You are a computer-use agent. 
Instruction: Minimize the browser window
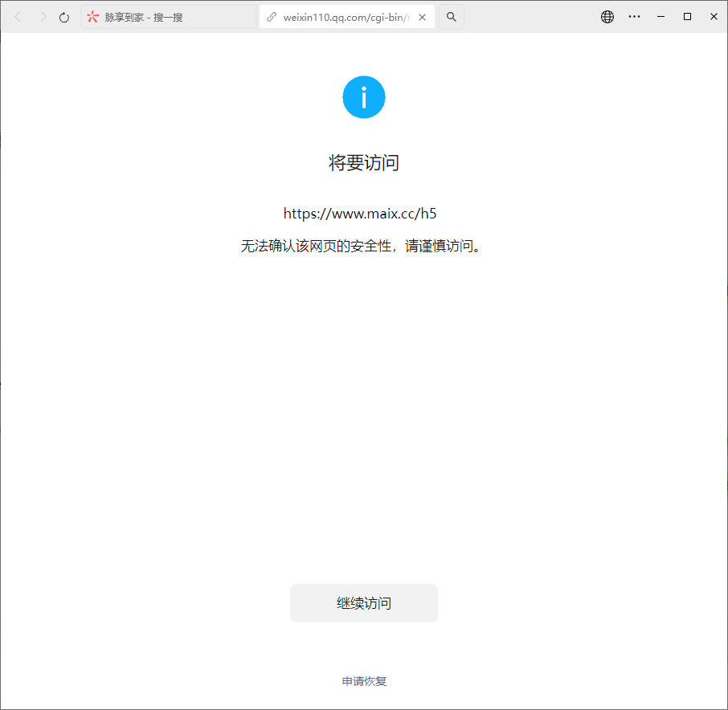coord(661,17)
